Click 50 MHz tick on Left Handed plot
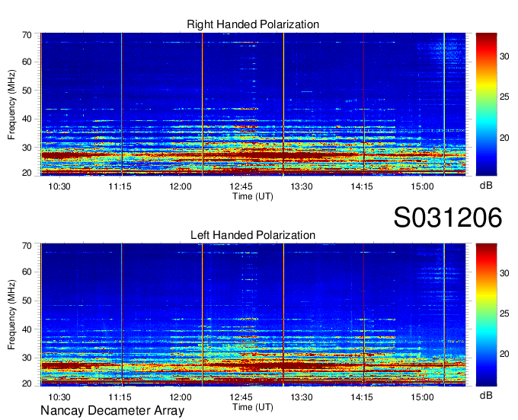The width and height of the screenshot is (518, 420). coord(27,301)
